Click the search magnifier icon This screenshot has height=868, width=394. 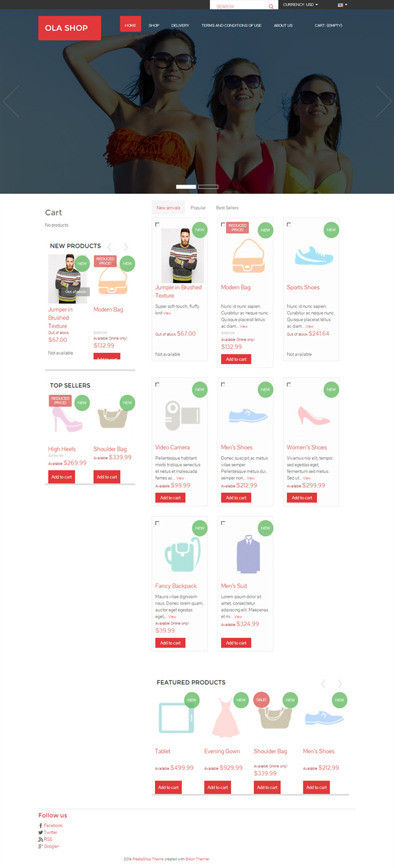coord(271,7)
